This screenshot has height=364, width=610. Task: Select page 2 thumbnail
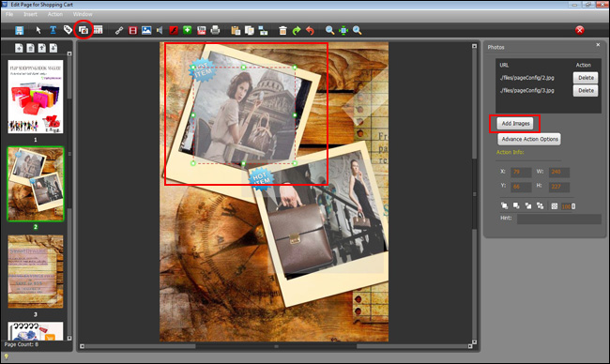click(36, 184)
